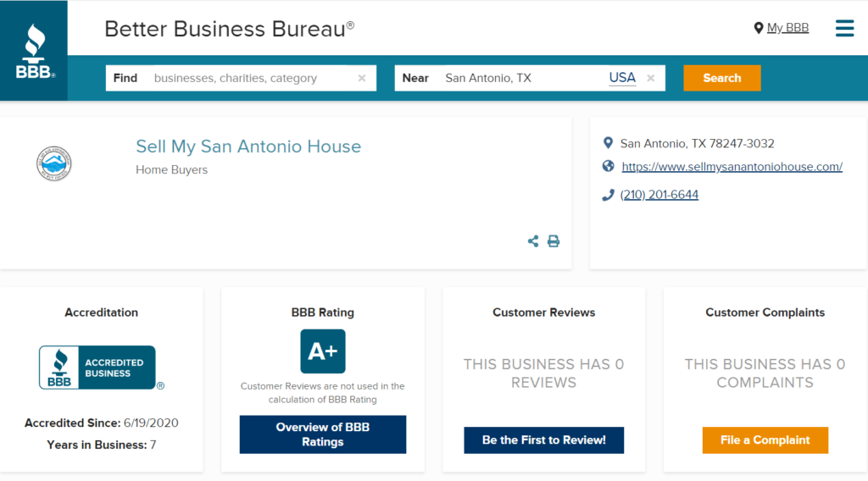
Task: Open the hamburger menu
Action: click(844, 28)
